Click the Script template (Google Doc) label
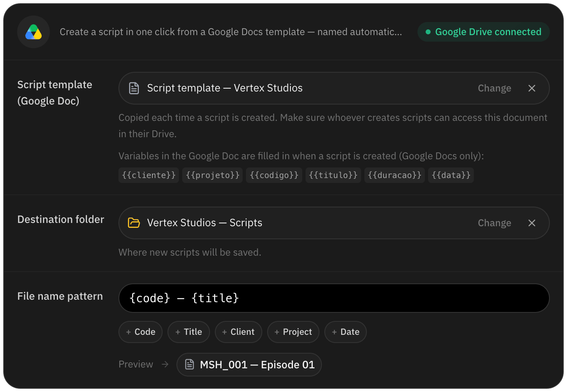 tap(55, 93)
